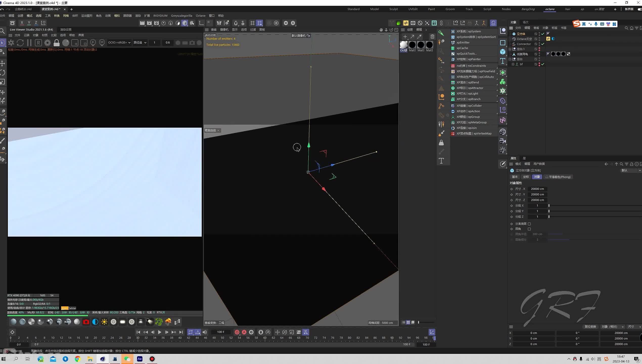Click the red record keyframe button
This screenshot has width=642, height=364.
pos(237,332)
